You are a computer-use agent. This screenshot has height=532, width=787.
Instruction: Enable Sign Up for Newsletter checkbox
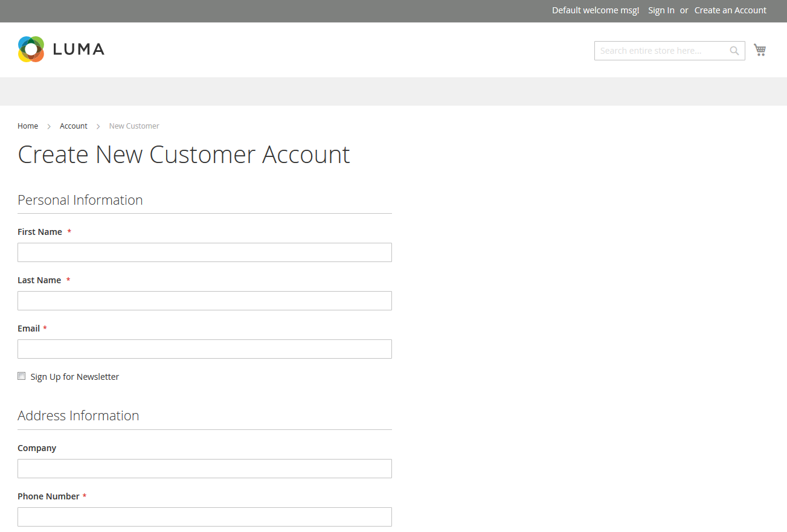pyautogui.click(x=22, y=376)
